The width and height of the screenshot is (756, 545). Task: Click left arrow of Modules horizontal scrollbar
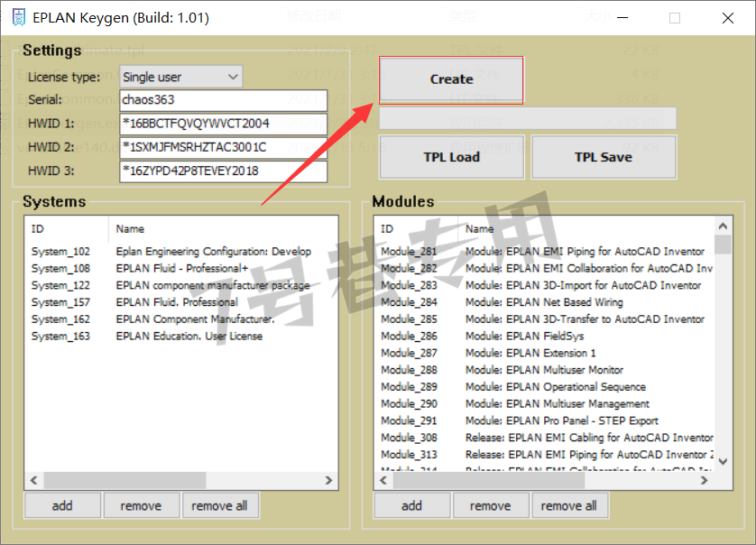pos(383,480)
